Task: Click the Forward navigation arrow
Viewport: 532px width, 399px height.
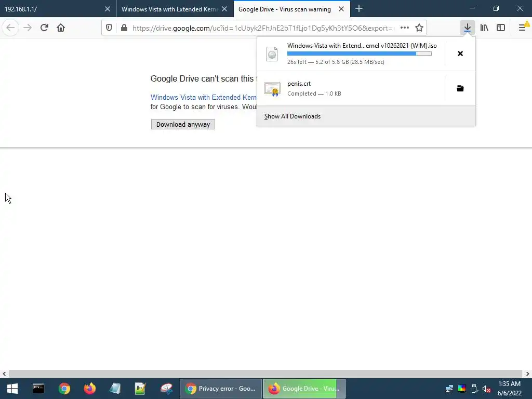Action: 28,28
